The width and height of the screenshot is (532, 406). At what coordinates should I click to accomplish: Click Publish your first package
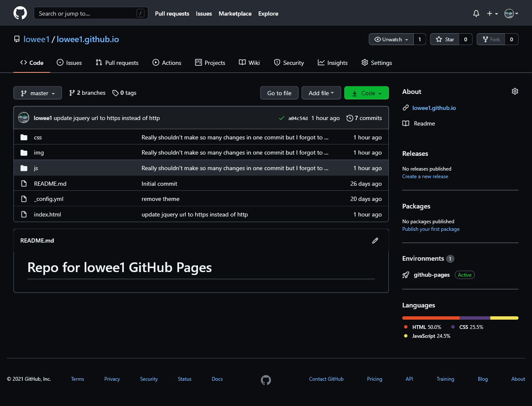pyautogui.click(x=431, y=229)
